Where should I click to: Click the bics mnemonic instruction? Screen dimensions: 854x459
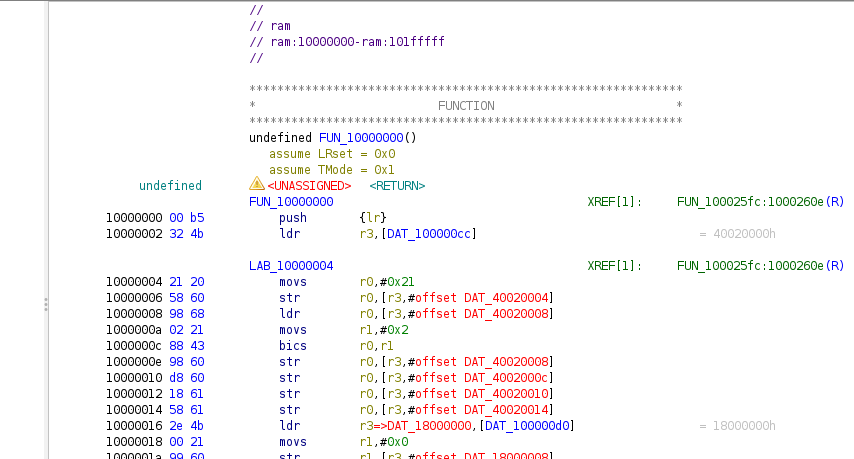293,346
